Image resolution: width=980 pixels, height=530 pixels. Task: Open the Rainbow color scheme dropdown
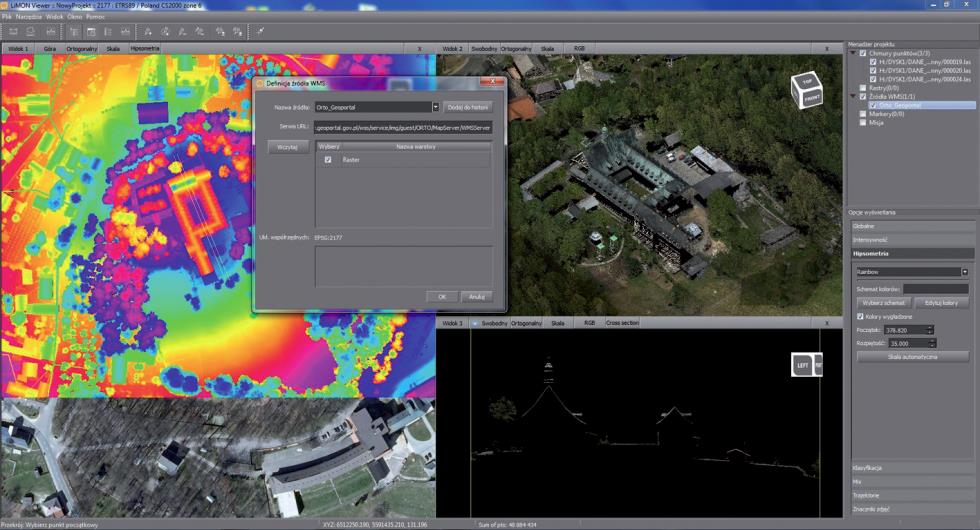pos(964,272)
